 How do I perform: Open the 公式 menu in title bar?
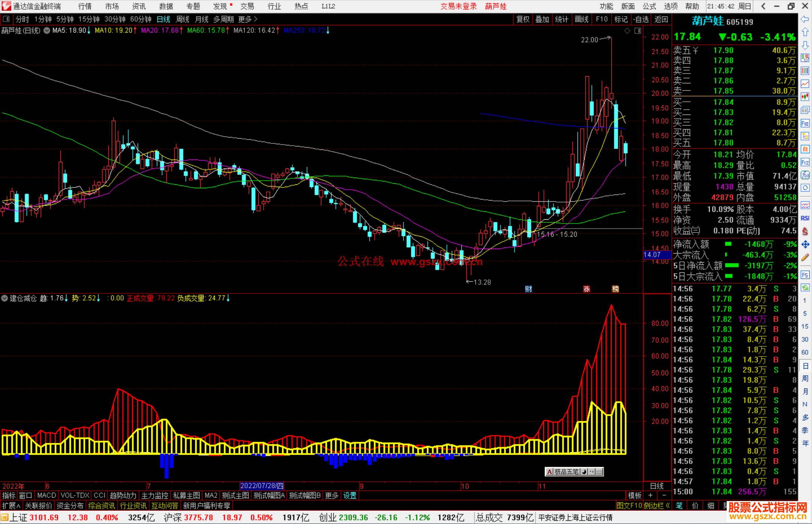[x=649, y=6]
